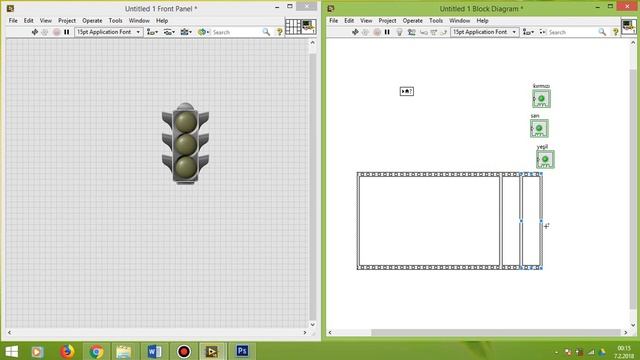
Task: Pause execution from the Block Diagram toolbar
Action: (387, 32)
